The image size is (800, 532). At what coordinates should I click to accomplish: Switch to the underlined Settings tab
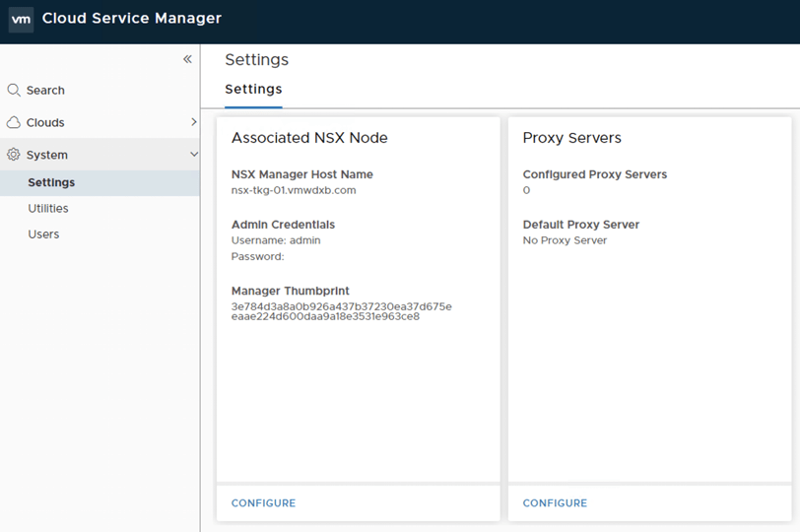tap(253, 89)
